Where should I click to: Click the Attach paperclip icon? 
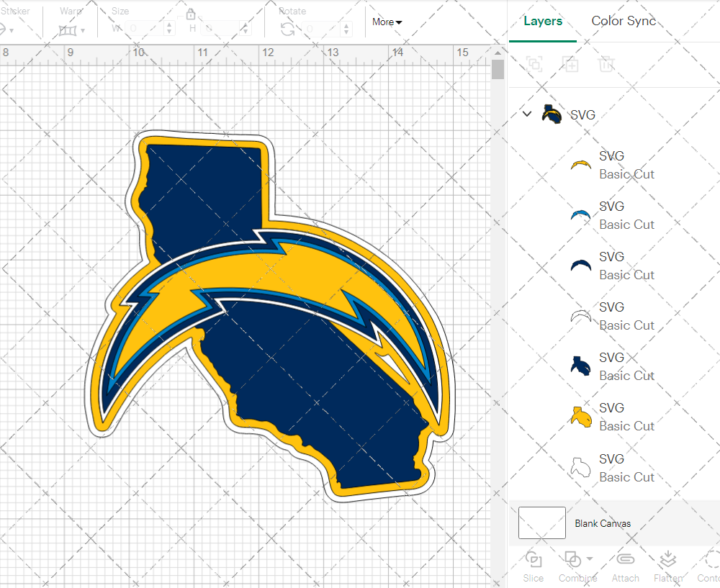tap(625, 560)
